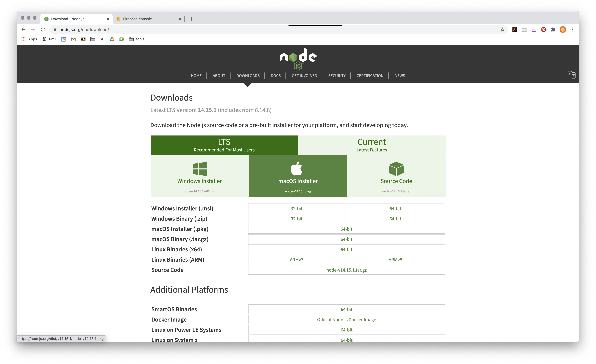Click the Windows Installer download tile
This screenshot has height=364, width=596.
tap(200, 176)
